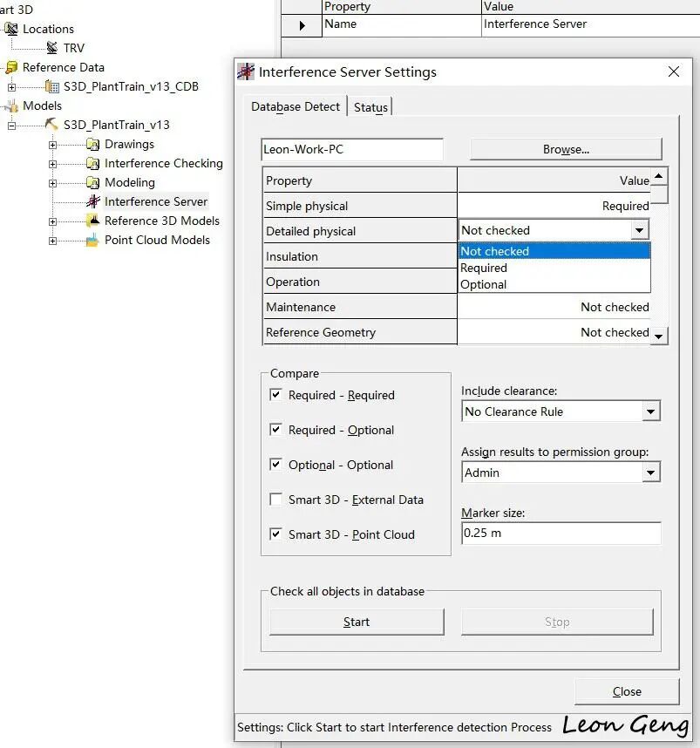Select the Interference Server tree icon
This screenshot has height=748, width=700.
coord(93,201)
